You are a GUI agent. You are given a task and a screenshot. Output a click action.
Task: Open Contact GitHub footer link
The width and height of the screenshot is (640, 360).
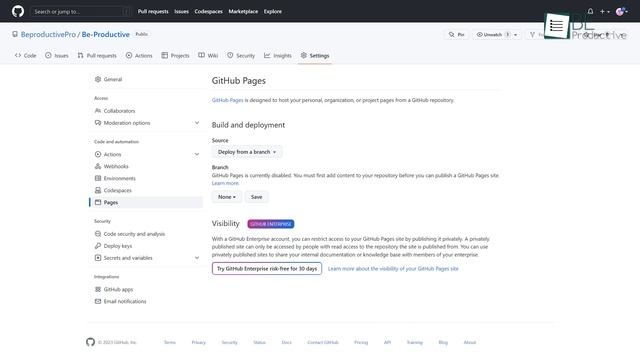point(323,342)
